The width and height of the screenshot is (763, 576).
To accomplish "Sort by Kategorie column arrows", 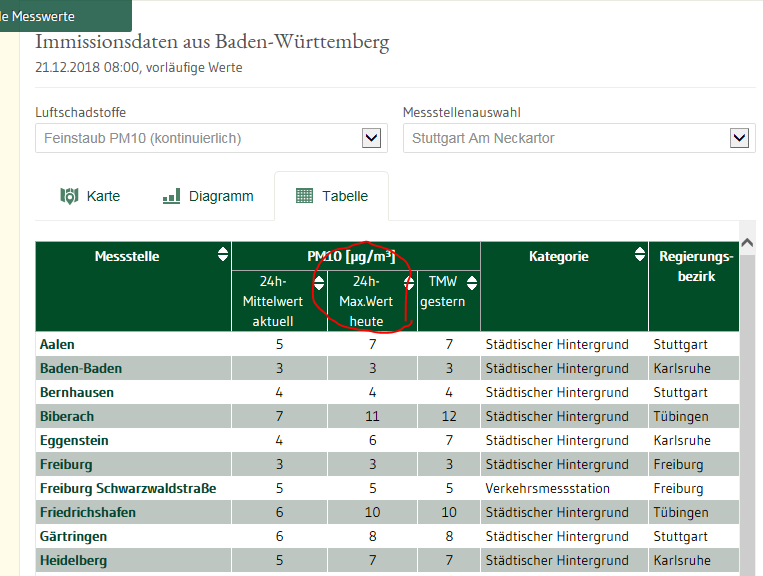I will pyautogui.click(x=639, y=256).
